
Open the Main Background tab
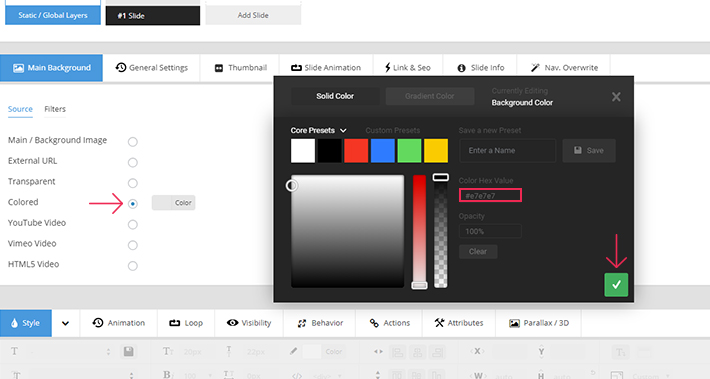tap(51, 68)
